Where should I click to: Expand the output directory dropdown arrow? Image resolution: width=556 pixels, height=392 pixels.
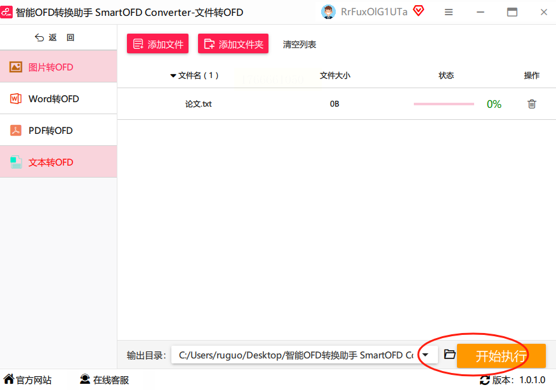(x=425, y=355)
